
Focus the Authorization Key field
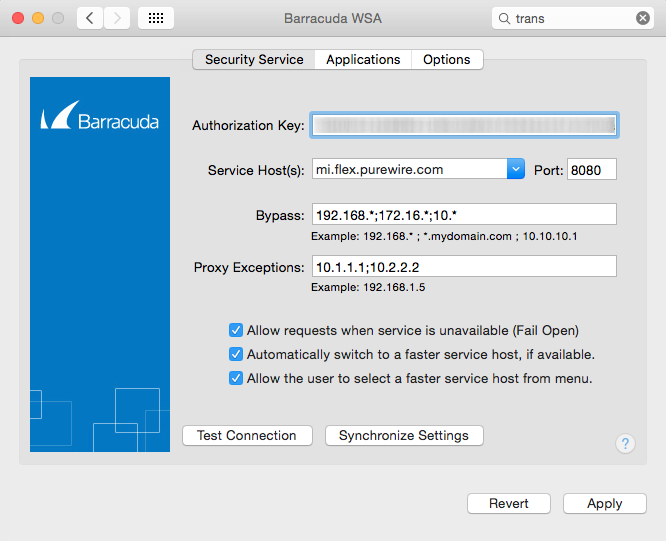point(464,125)
